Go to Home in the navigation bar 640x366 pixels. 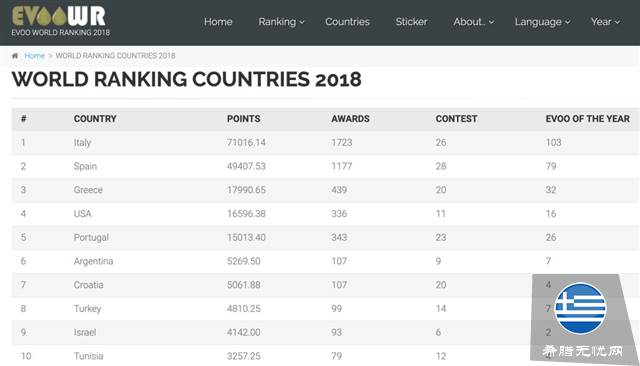point(218,22)
